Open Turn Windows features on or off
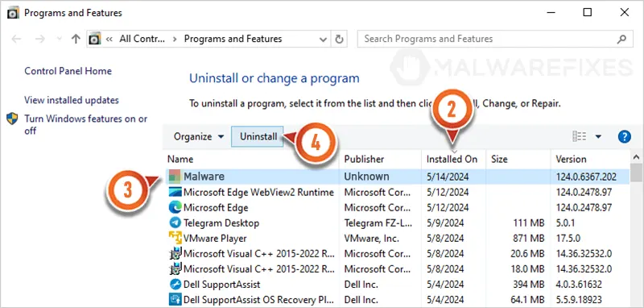Screen dimensions: 644x308 click(x=85, y=125)
